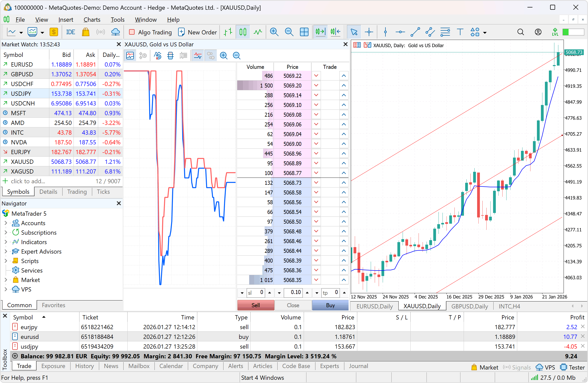Activate the trendline drawing tool
Screen dimensions: 588x383
(x=415, y=32)
